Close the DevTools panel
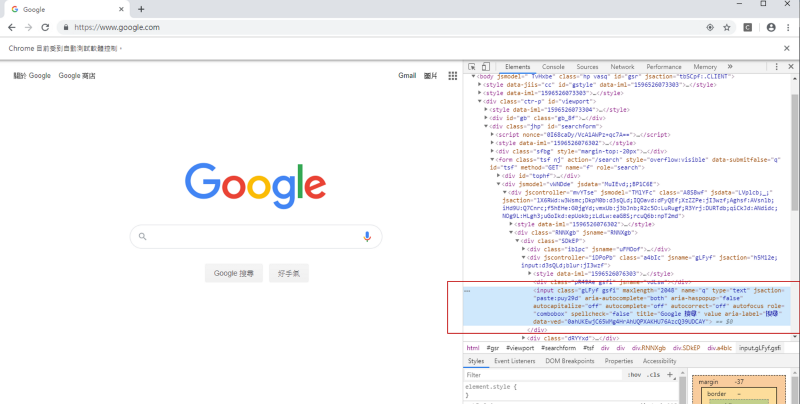 click(x=791, y=67)
